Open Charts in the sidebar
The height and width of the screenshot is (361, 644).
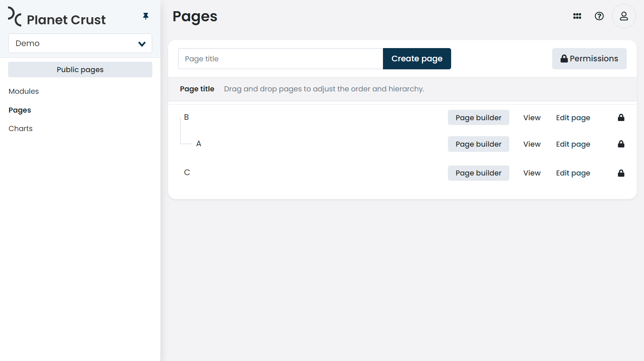click(x=20, y=129)
